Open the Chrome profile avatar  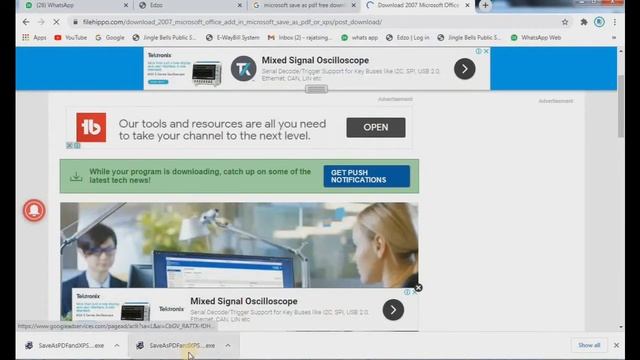click(x=599, y=22)
